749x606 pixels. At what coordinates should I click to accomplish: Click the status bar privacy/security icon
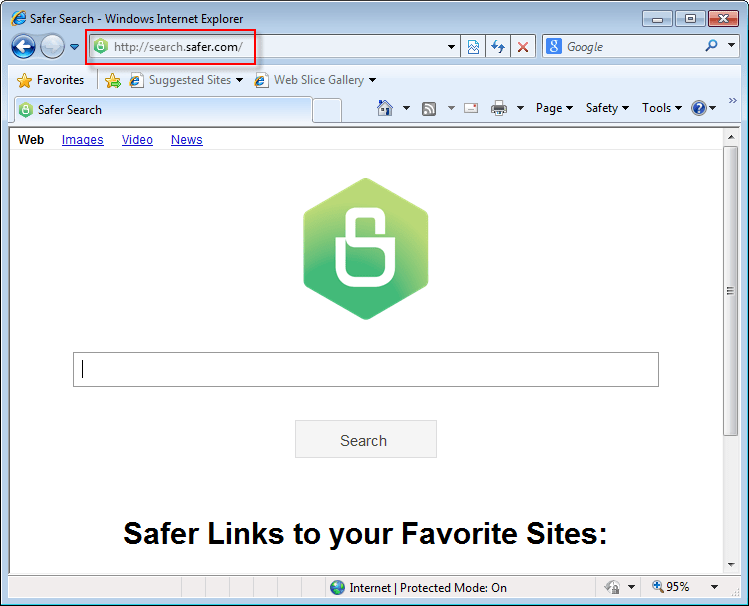point(613,587)
